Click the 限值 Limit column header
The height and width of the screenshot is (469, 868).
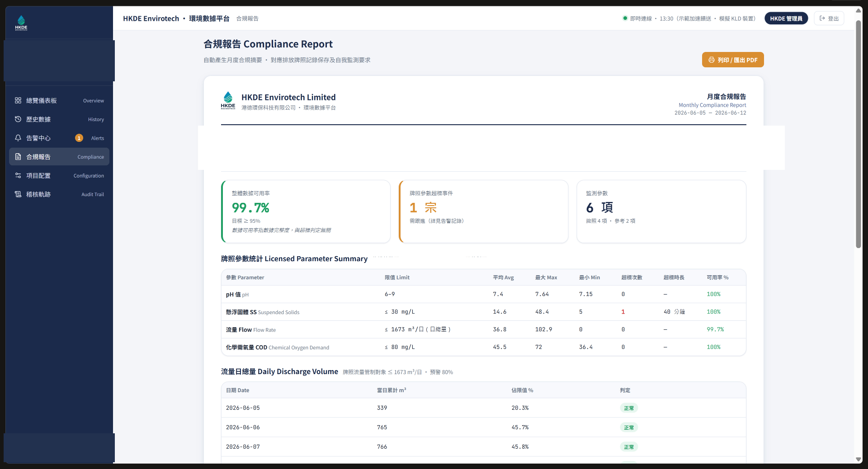[x=397, y=277]
